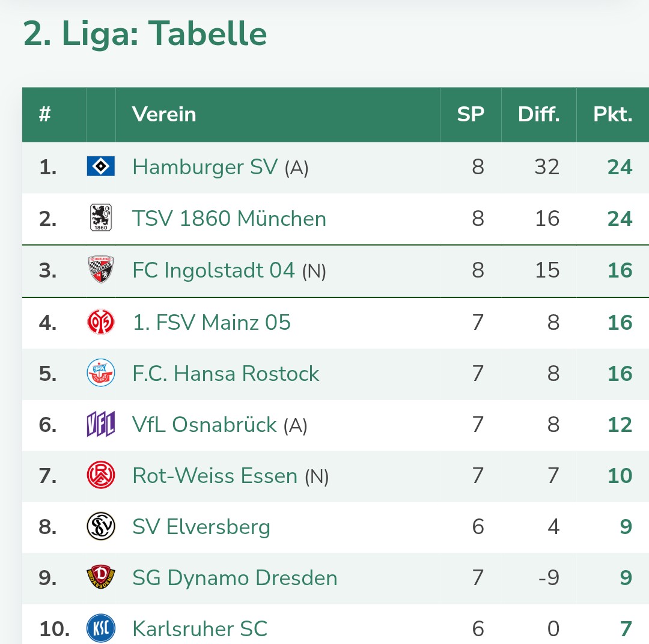Screen dimensions: 649x644
Task: Open the Hamburger SV team link
Action: coord(205,166)
